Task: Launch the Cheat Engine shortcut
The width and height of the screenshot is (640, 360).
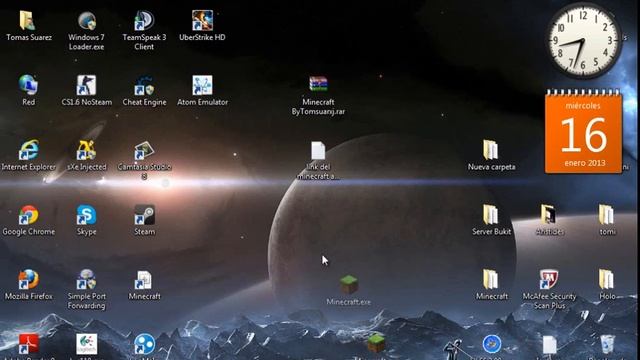Action: (144, 85)
